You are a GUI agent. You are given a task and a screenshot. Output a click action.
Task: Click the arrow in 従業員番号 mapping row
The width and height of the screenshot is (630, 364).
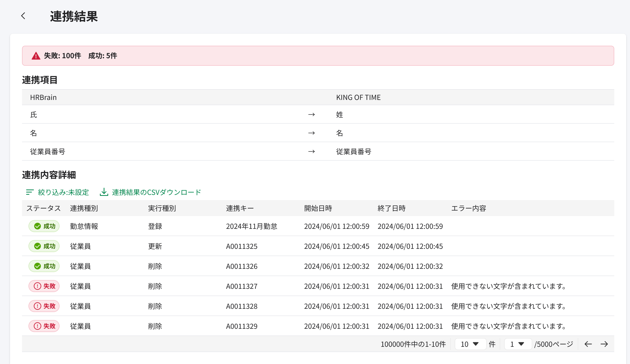pyautogui.click(x=311, y=152)
